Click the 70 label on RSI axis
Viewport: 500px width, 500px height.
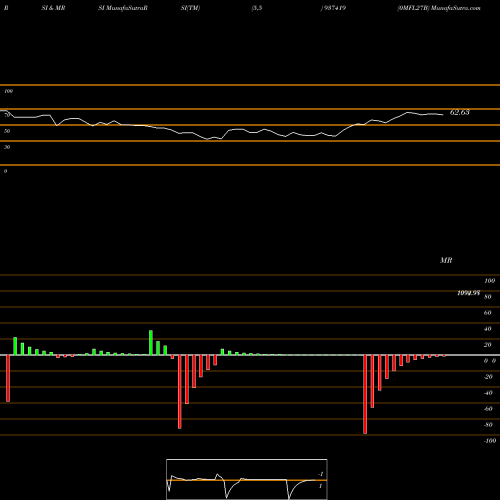tap(7, 115)
